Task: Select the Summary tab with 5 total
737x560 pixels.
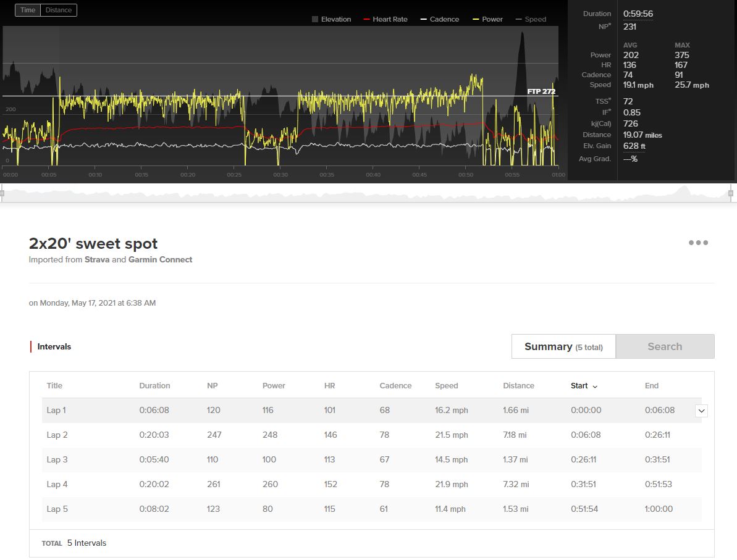Action: coord(563,346)
